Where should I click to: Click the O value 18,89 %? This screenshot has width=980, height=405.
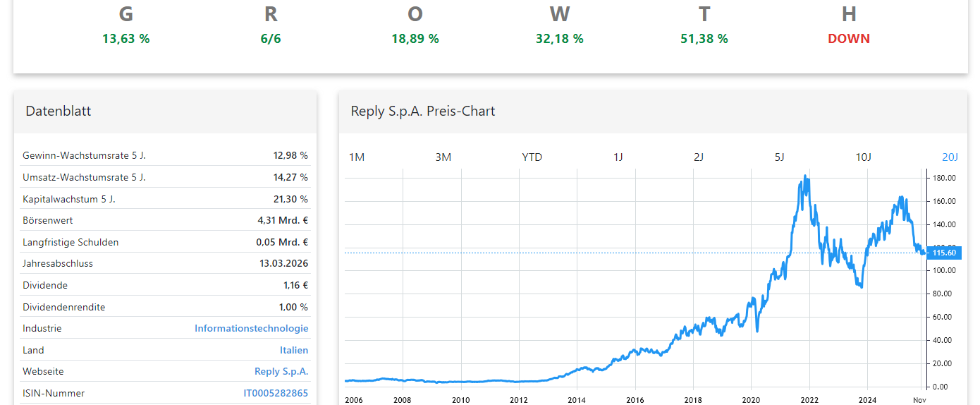(415, 39)
